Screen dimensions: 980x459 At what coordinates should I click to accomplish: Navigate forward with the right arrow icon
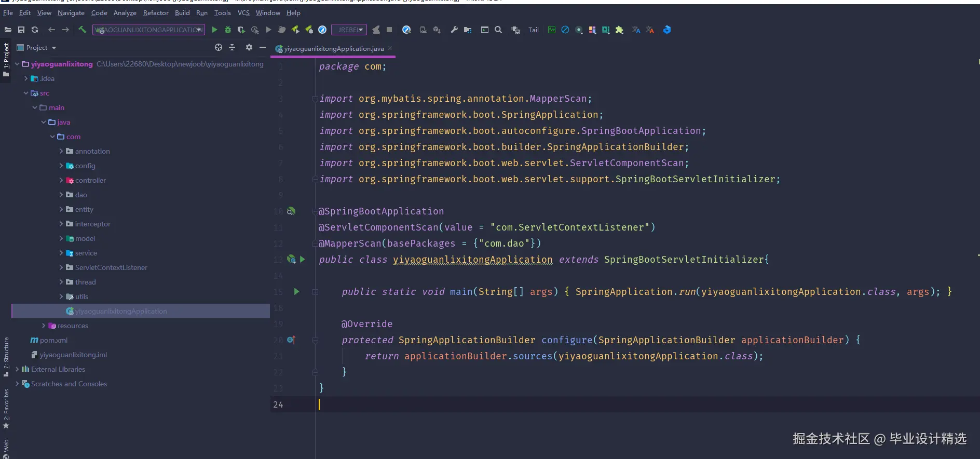click(x=65, y=30)
